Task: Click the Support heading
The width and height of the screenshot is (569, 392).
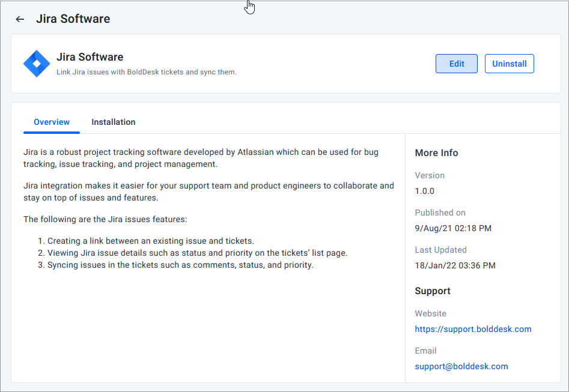Action: [x=433, y=291]
